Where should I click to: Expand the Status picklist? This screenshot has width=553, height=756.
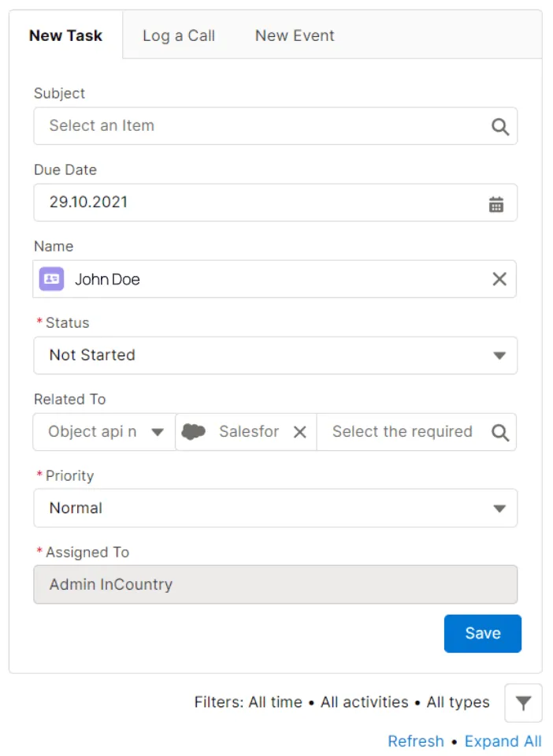click(499, 355)
